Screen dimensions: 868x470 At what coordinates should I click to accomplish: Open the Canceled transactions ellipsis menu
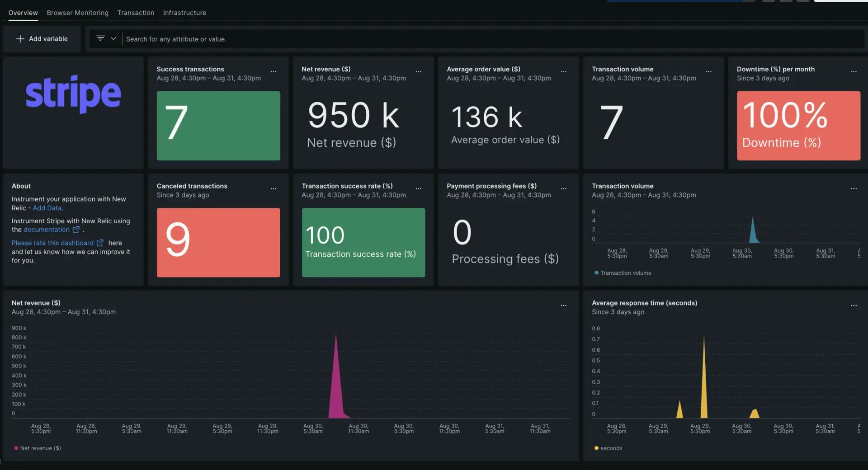(274, 189)
